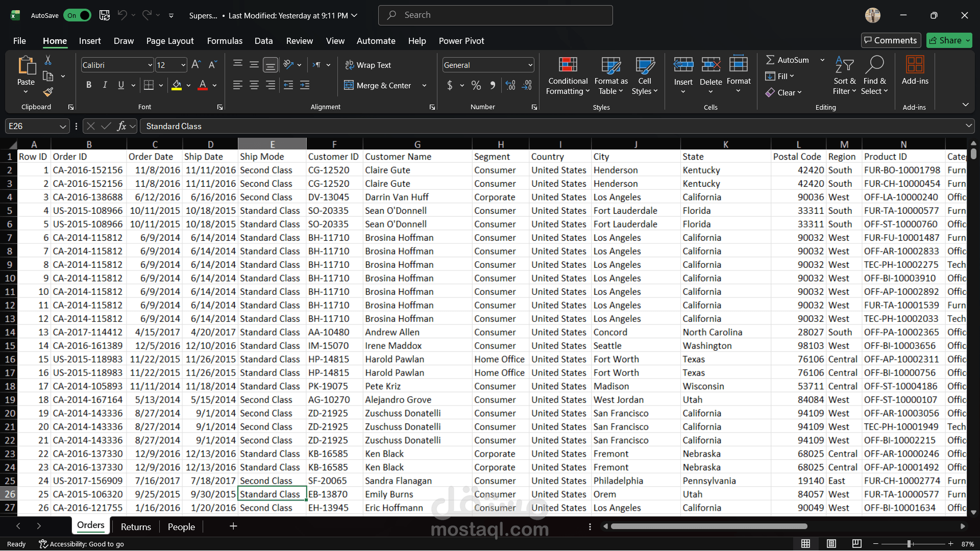Click the Sort & Filter icon
Viewport: 980px width, 551px height.
pos(844,65)
